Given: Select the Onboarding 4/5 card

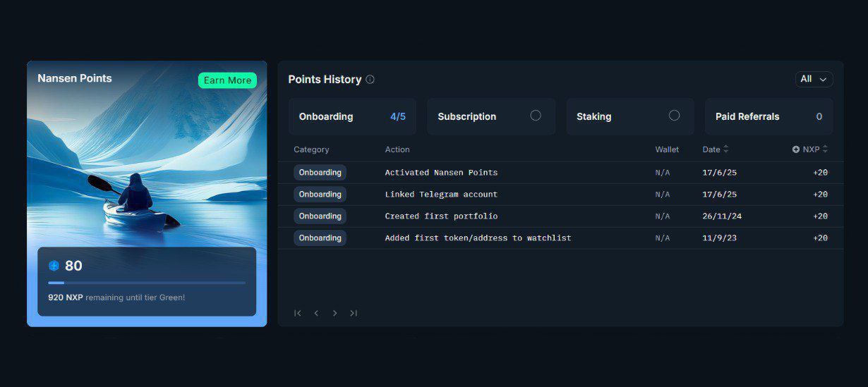Looking at the screenshot, I should 352,116.
